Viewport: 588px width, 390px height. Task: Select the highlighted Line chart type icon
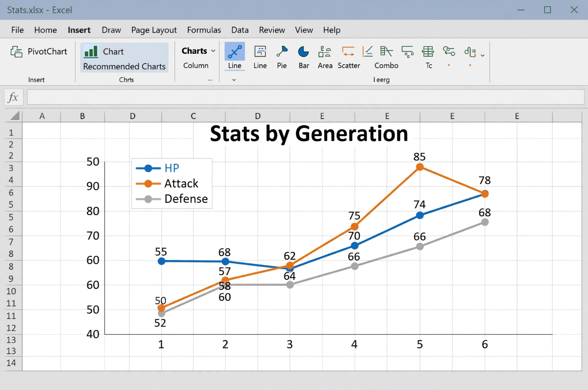[235, 51]
